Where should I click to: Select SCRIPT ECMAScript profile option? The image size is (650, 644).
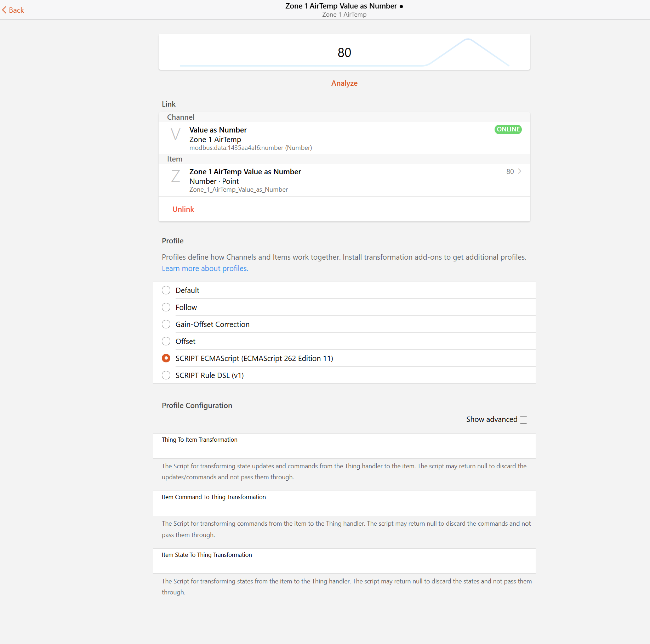[166, 358]
